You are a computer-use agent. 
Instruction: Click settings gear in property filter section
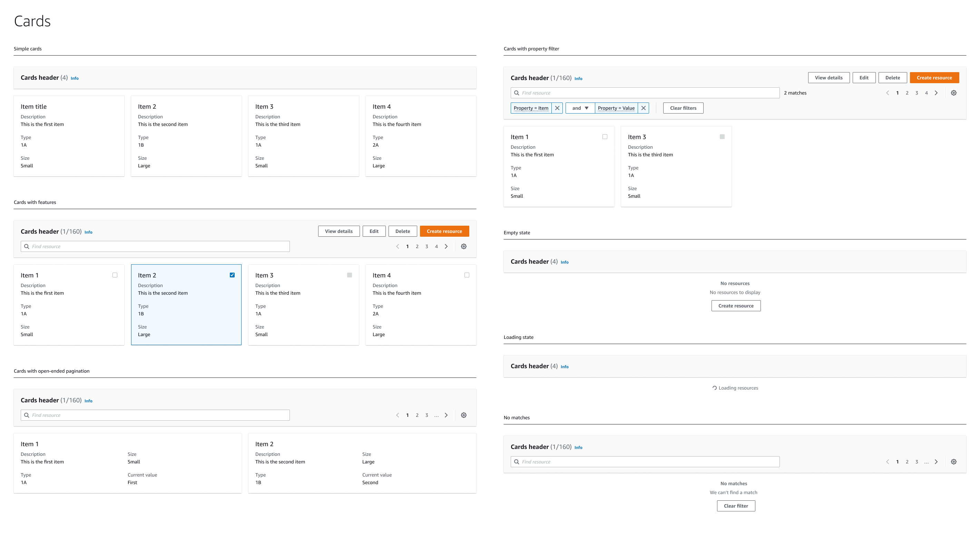953,93
